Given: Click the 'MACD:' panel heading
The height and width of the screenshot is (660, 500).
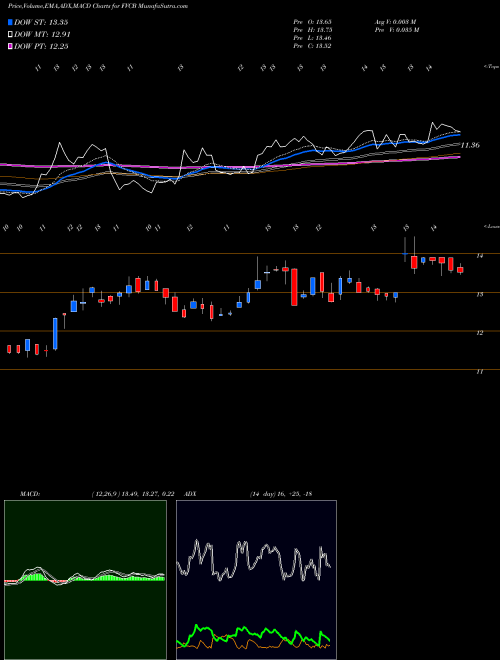Looking at the screenshot, I should coord(29,494).
